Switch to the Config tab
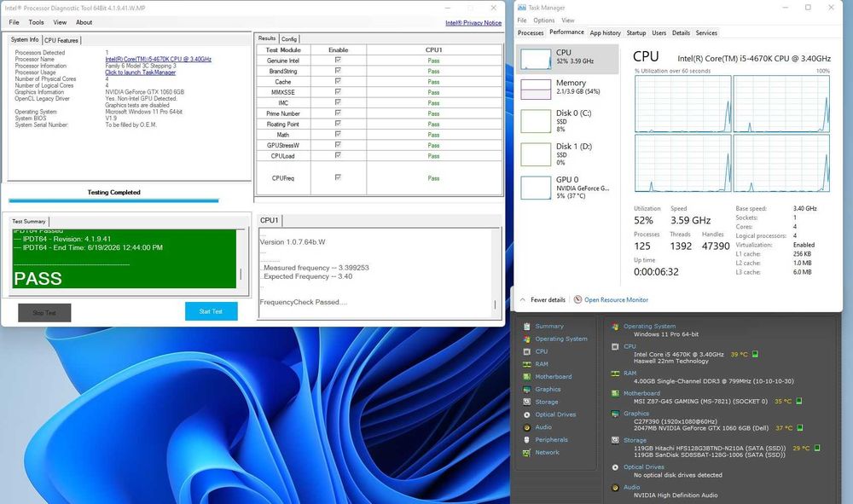 point(289,39)
